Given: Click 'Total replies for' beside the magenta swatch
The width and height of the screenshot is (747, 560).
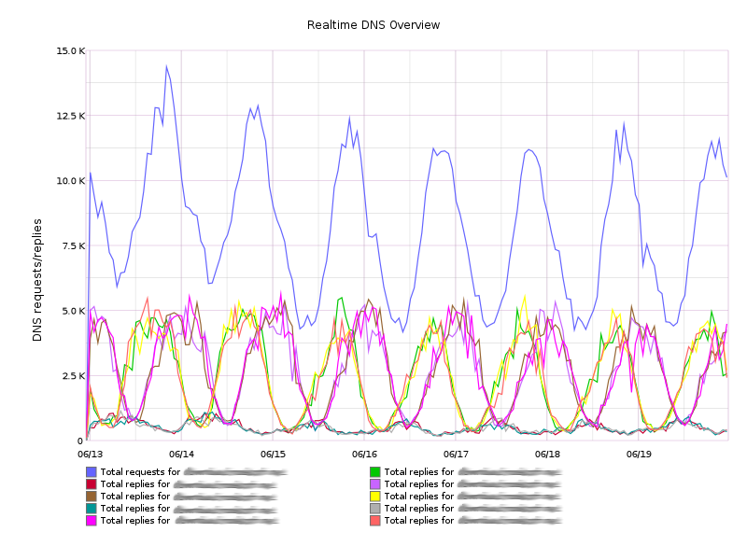Looking at the screenshot, I should coord(134,521).
